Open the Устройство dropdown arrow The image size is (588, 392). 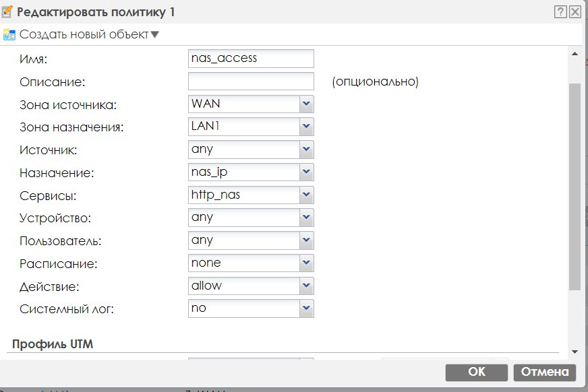[307, 218]
